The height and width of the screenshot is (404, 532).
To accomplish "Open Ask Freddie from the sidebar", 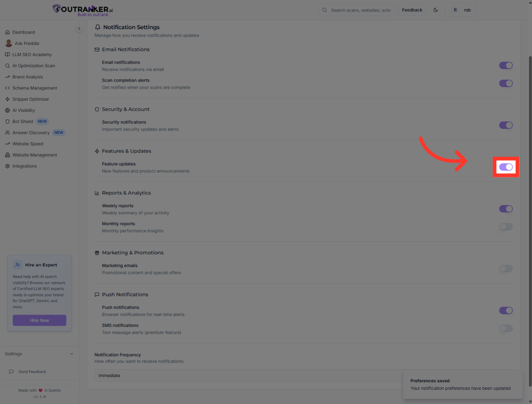I will coord(27,43).
